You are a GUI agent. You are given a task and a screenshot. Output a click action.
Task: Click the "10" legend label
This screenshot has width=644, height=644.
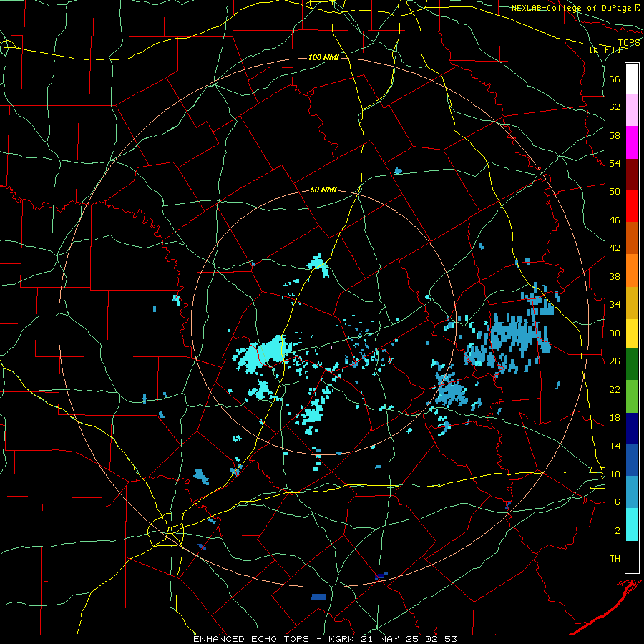coord(615,474)
